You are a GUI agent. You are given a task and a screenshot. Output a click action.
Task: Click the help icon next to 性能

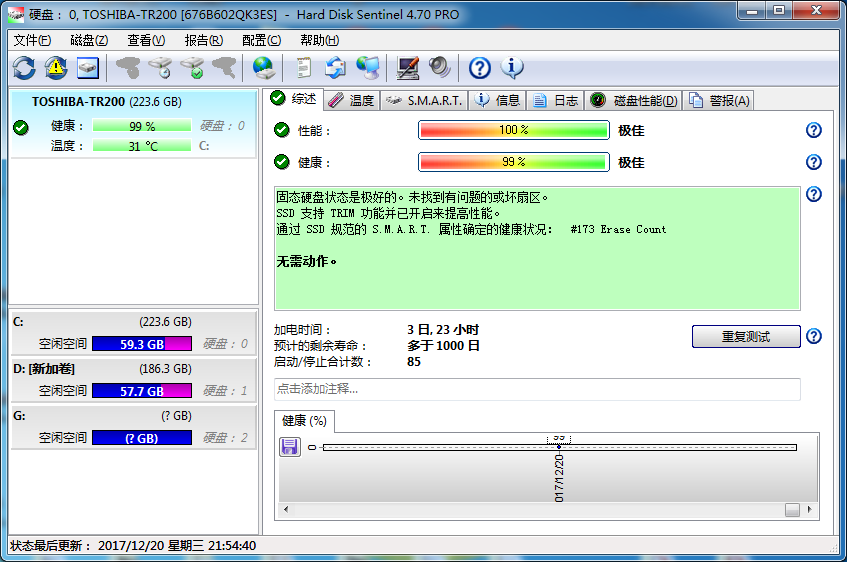coord(814,130)
